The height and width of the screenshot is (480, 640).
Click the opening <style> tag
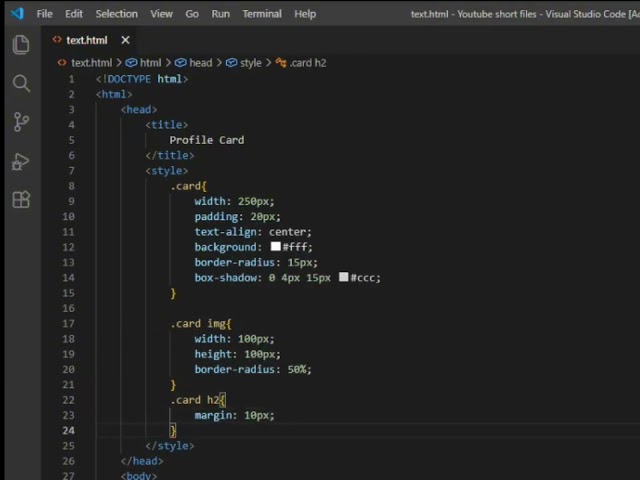pyautogui.click(x=167, y=171)
